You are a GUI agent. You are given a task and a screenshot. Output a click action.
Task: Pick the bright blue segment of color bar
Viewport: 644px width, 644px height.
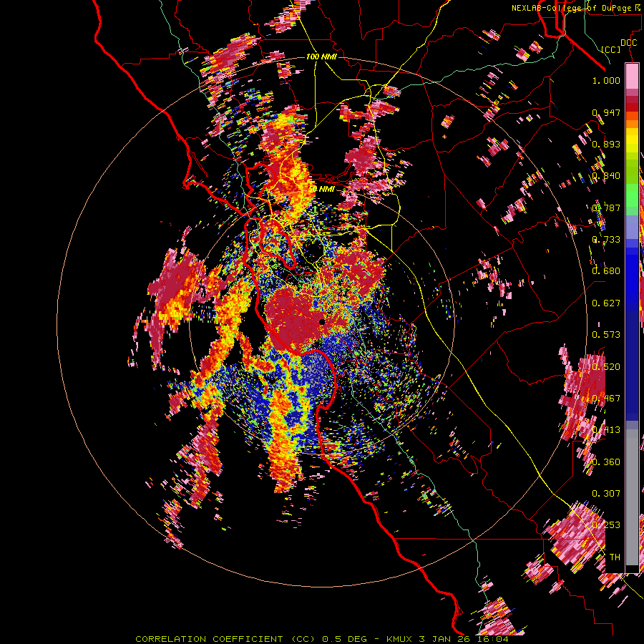632,279
